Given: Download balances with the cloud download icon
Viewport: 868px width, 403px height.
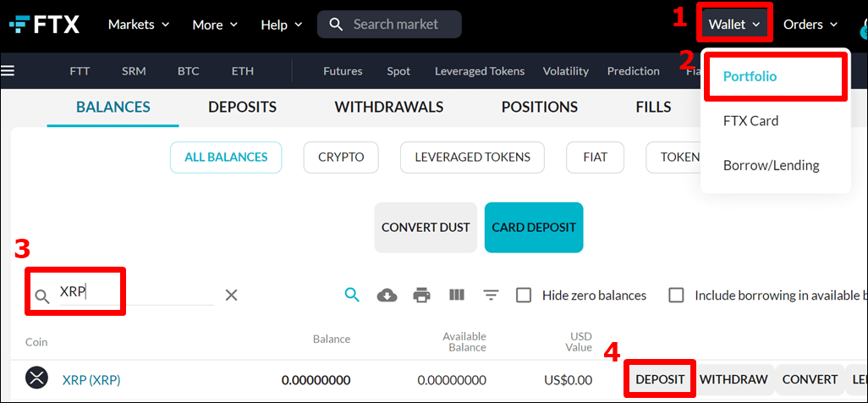Looking at the screenshot, I should tap(387, 295).
